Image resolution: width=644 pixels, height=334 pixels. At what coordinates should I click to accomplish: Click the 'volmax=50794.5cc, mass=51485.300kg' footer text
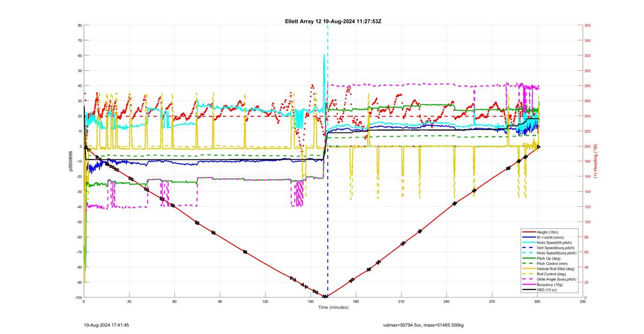point(425,325)
